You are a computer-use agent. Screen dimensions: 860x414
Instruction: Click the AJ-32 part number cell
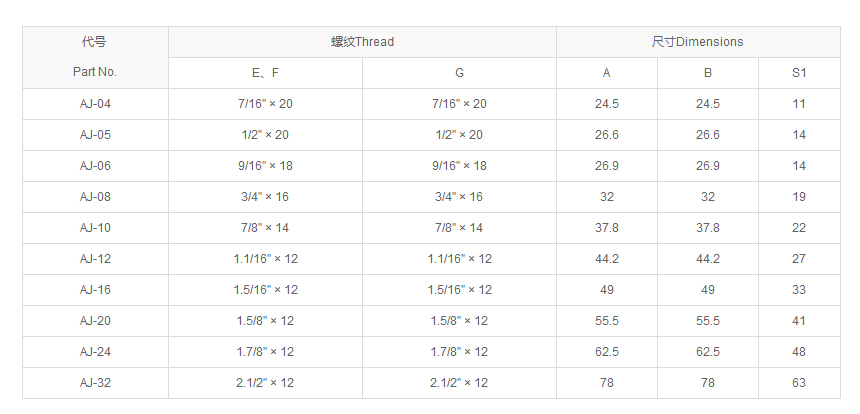[x=95, y=383]
